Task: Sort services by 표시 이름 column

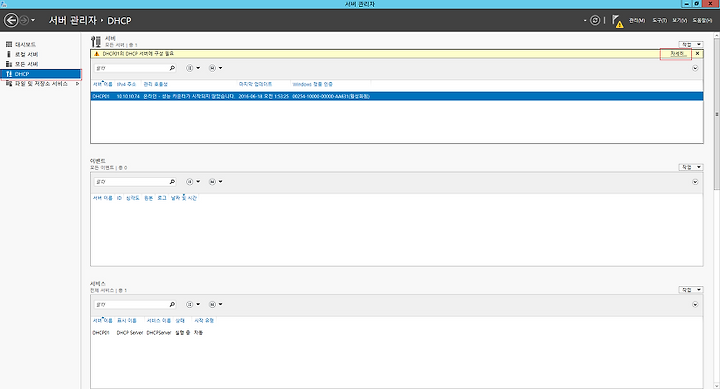Action: click(x=126, y=321)
